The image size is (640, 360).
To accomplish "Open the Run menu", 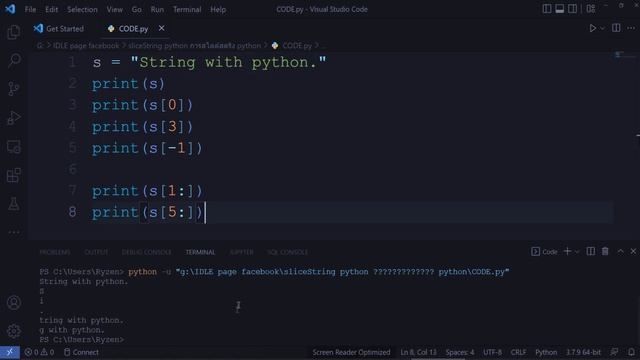I will (157, 9).
